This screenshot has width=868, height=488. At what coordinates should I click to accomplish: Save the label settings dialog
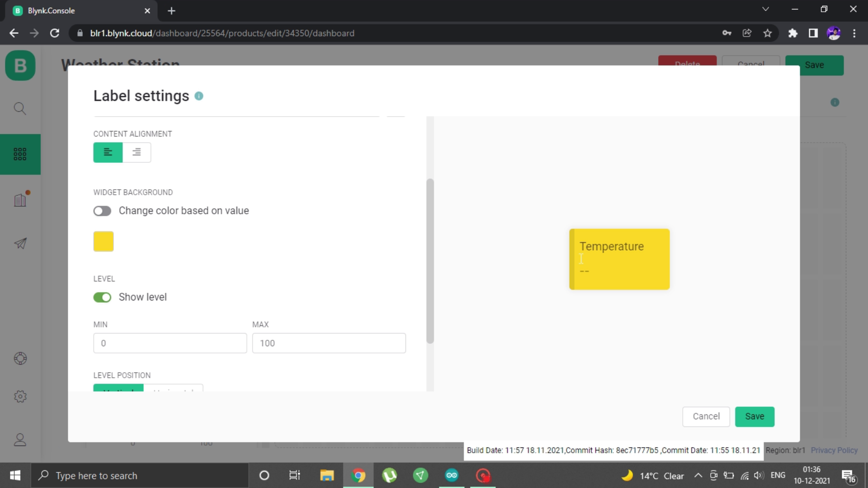point(754,417)
